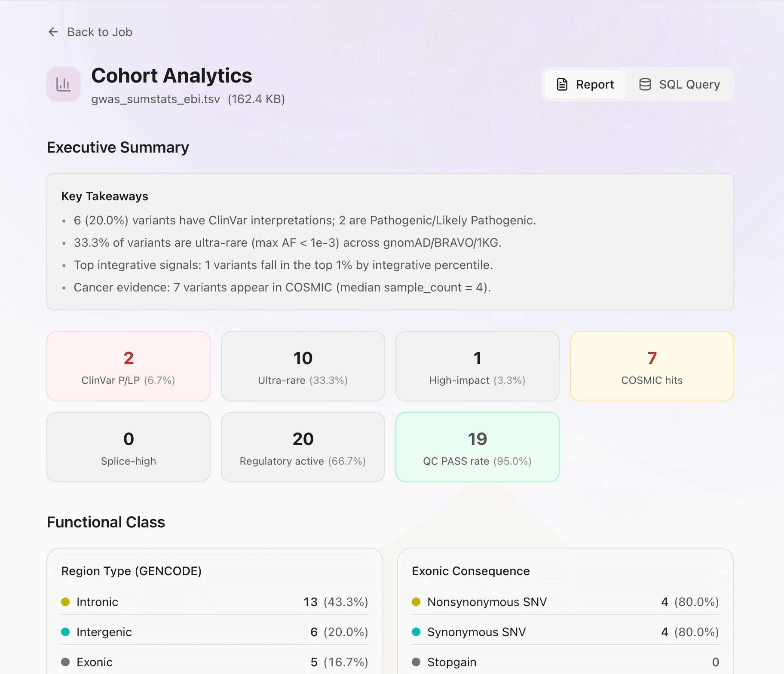Open the COSMIC hits card
784x674 pixels.
coord(652,366)
